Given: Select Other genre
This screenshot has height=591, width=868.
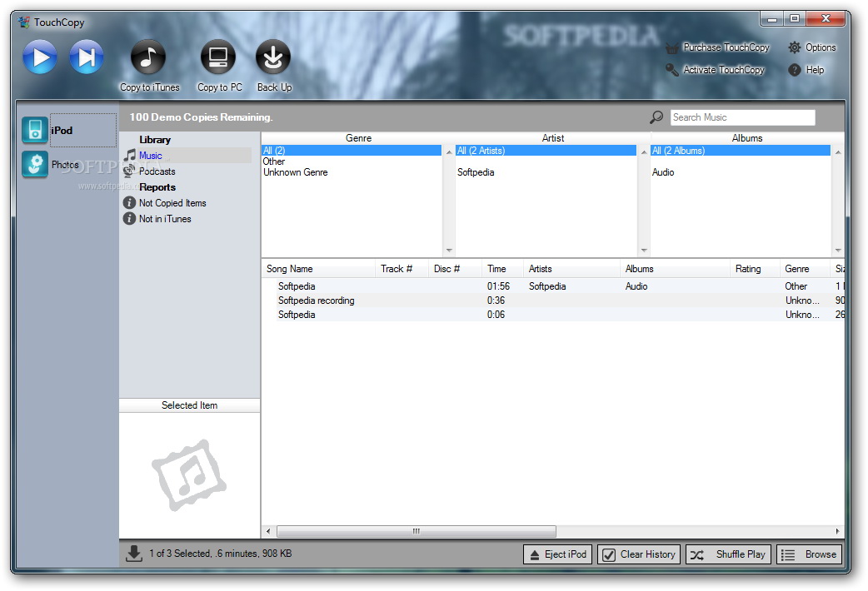Looking at the screenshot, I should pos(274,161).
